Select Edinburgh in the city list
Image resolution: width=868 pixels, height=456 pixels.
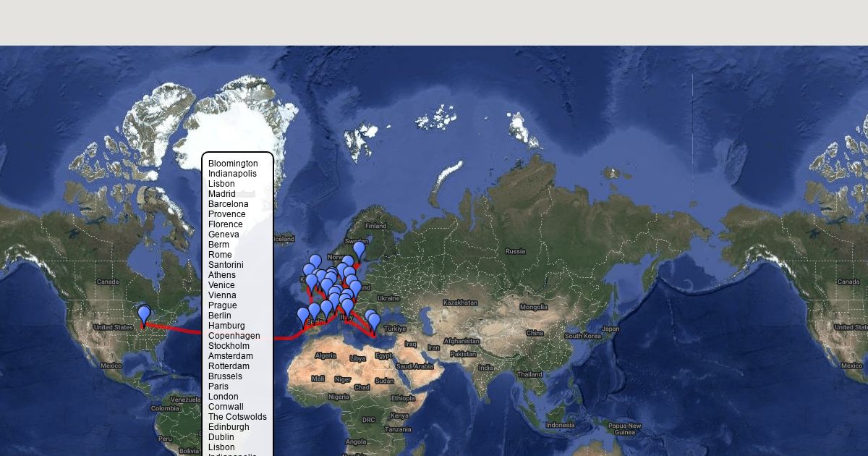point(229,427)
